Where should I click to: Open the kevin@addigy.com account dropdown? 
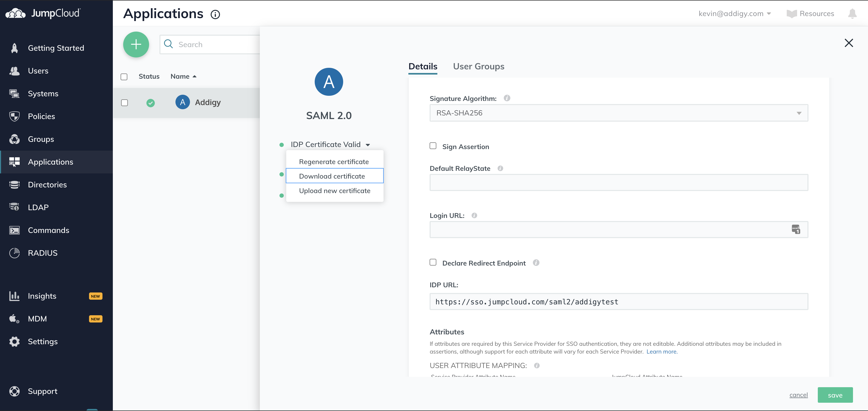734,14
